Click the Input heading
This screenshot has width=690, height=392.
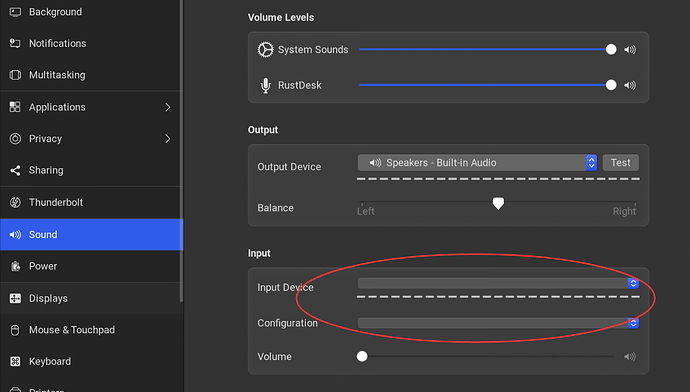[259, 253]
